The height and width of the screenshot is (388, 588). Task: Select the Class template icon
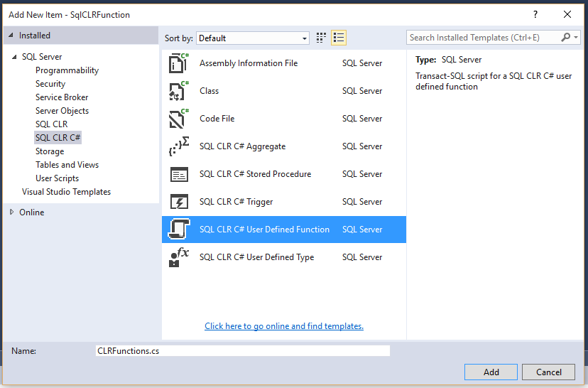[179, 91]
